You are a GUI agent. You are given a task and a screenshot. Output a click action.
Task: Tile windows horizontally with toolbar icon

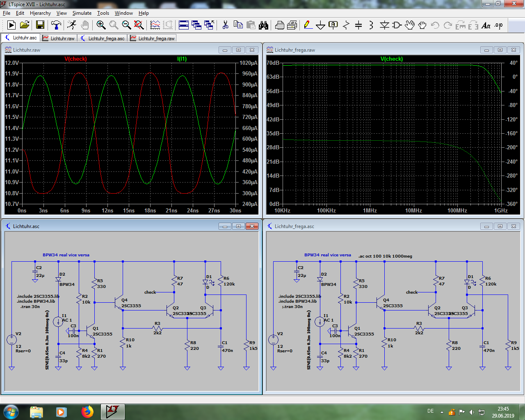tap(184, 25)
